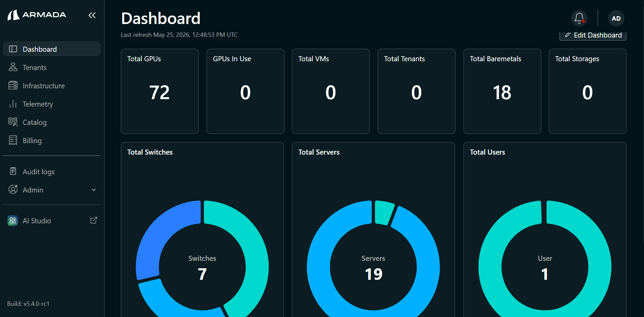Image resolution: width=644 pixels, height=317 pixels.
Task: Go to Tenants page
Action: click(x=51, y=67)
